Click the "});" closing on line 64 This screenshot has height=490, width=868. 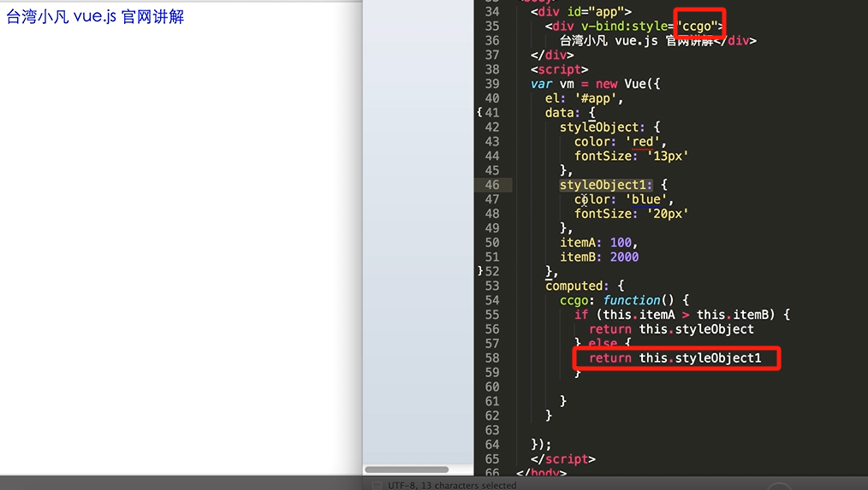coord(541,445)
